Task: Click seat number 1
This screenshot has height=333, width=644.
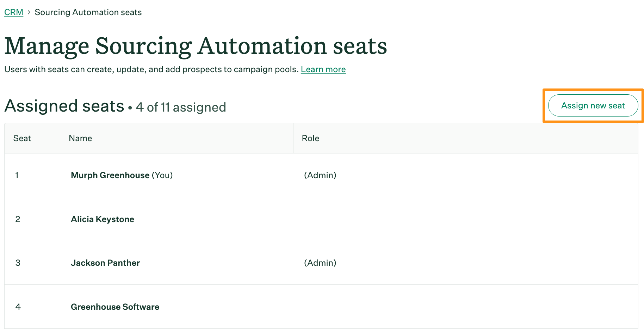Action: click(17, 175)
